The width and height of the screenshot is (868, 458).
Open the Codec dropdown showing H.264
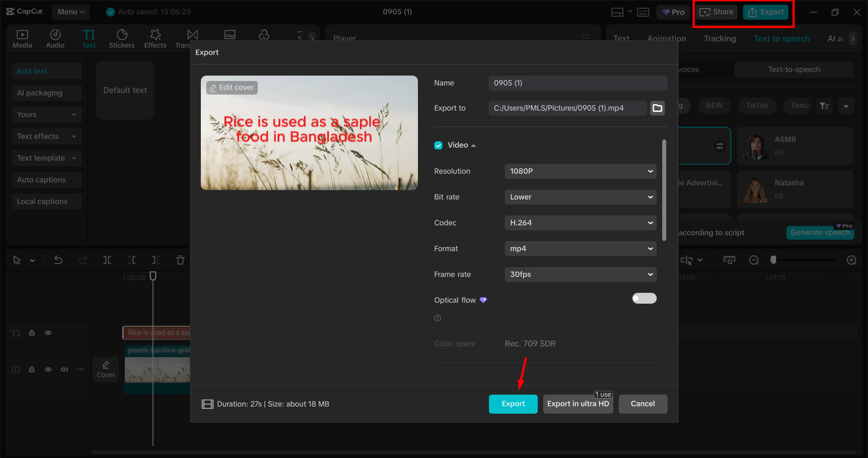(580, 223)
